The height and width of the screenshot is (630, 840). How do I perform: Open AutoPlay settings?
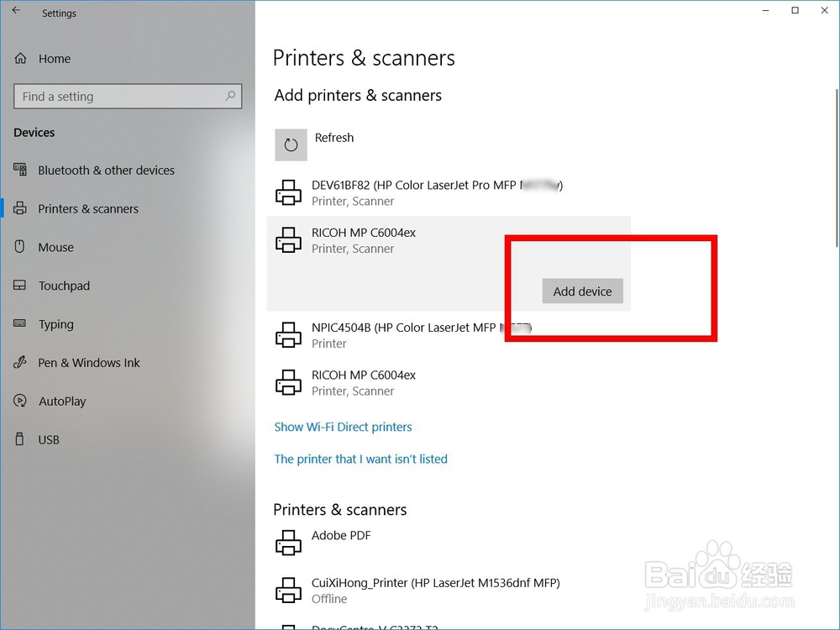(62, 402)
